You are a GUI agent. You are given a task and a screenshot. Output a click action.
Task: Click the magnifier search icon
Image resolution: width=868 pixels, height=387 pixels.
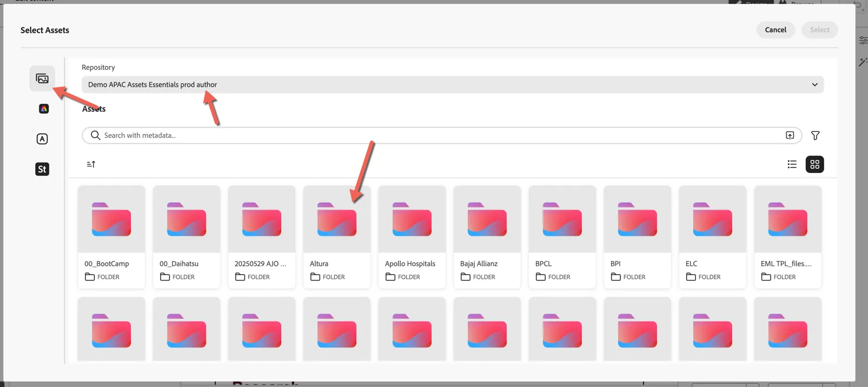95,135
